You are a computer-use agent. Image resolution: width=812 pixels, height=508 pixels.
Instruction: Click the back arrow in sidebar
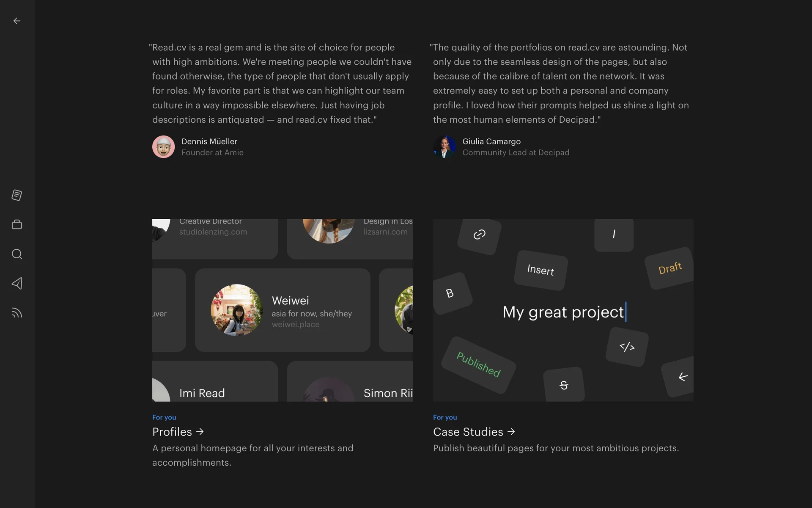pos(17,21)
